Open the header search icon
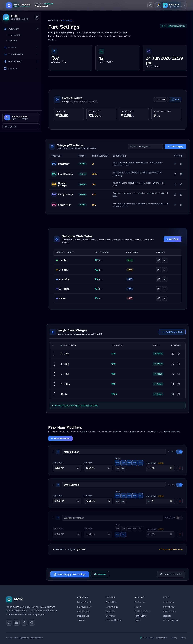 point(150,5)
